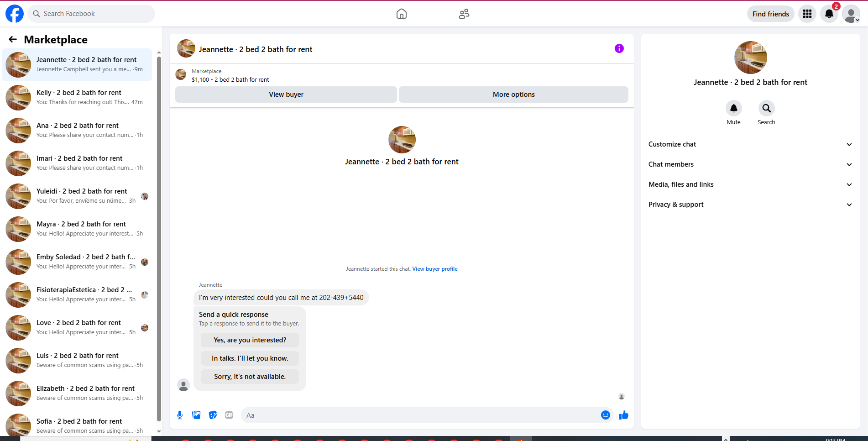Viewport: 868px width, 441px height.
Task: Go to the Home feed icon
Action: (x=402, y=14)
